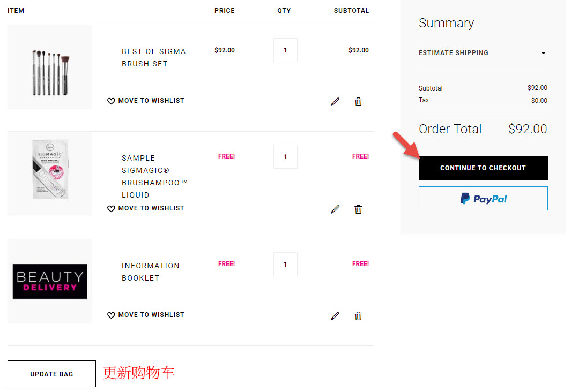
Task: Click heart icon beside brush set wishlist link
Action: click(x=111, y=101)
